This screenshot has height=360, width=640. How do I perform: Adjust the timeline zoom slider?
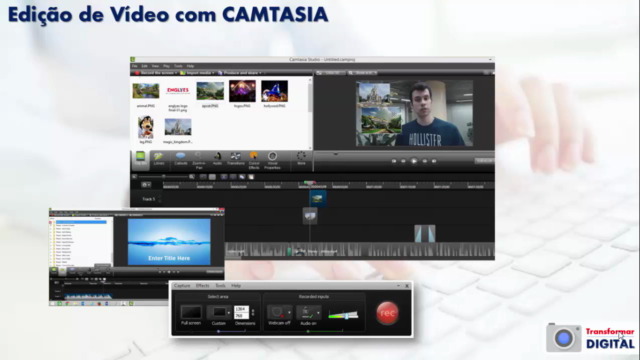163,177
